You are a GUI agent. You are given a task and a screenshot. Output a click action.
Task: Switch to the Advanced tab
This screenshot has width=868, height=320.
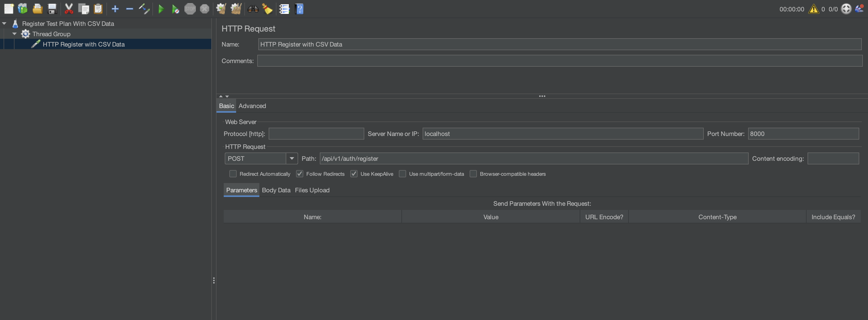coord(252,105)
